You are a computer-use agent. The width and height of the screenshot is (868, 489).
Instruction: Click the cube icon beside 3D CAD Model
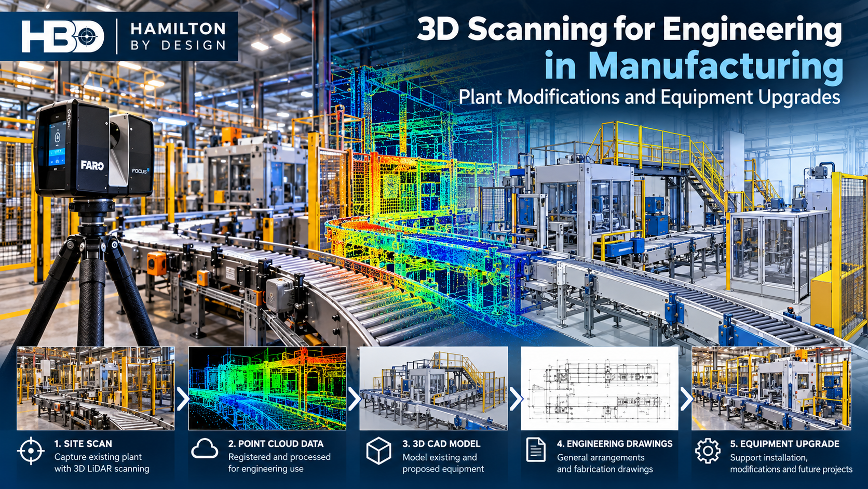pos(378,451)
